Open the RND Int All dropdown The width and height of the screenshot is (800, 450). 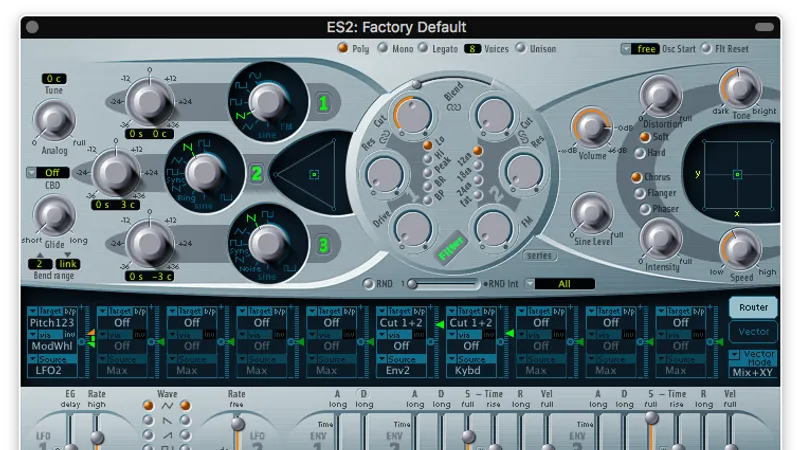(x=560, y=284)
